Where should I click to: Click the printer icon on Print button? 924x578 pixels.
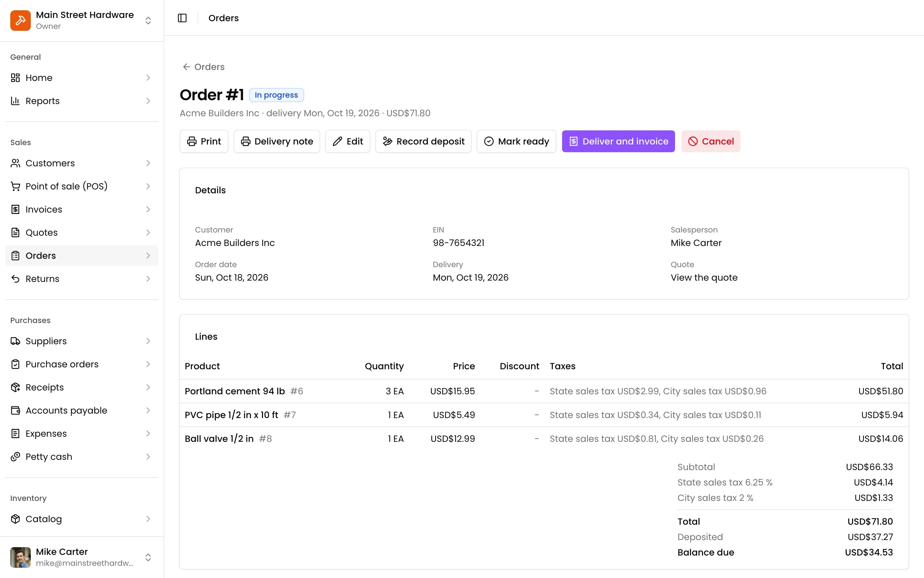[192, 141]
